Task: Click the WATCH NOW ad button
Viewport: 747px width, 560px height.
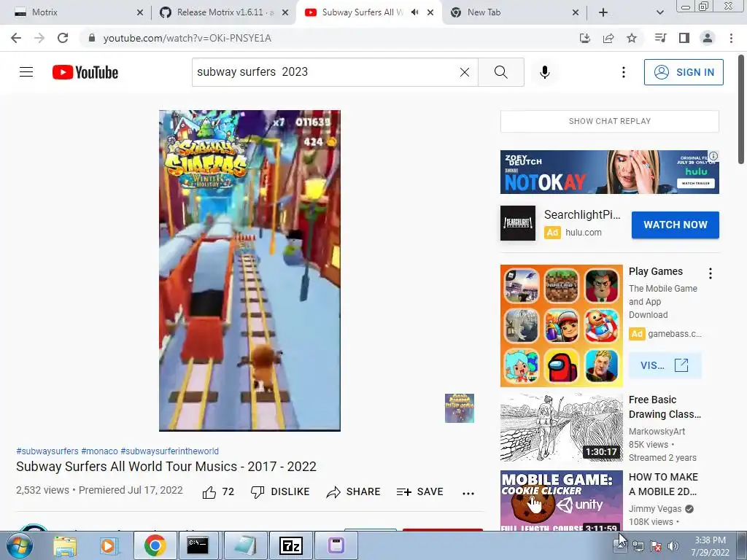Action: (675, 225)
